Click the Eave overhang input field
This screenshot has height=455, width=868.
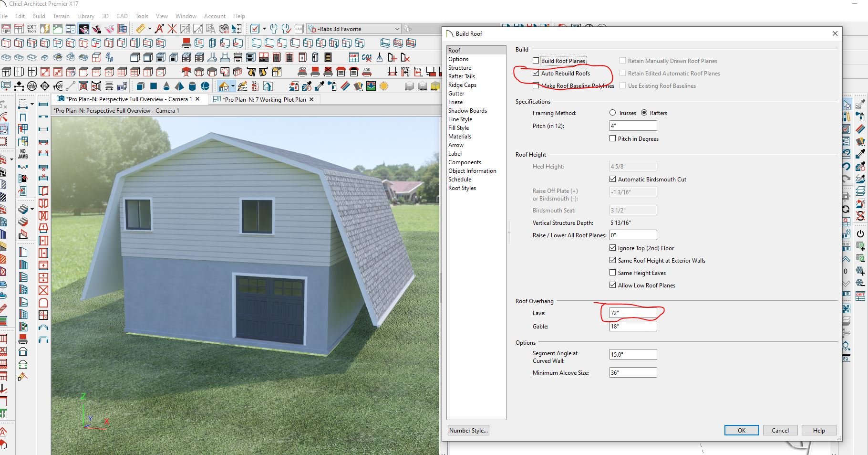pyautogui.click(x=633, y=313)
